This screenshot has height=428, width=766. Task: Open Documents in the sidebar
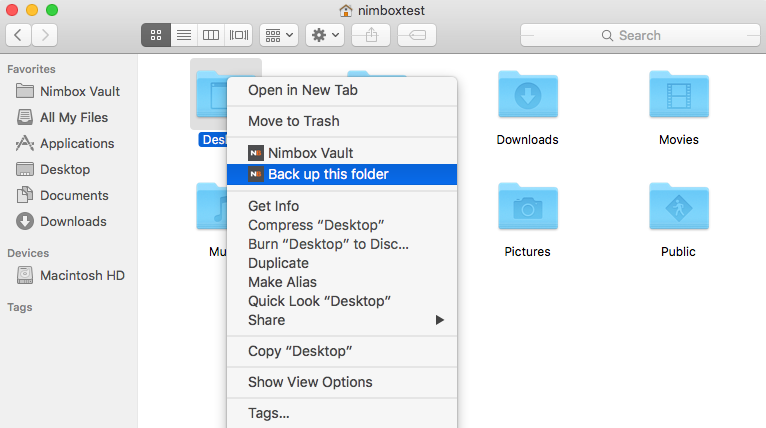click(68, 195)
